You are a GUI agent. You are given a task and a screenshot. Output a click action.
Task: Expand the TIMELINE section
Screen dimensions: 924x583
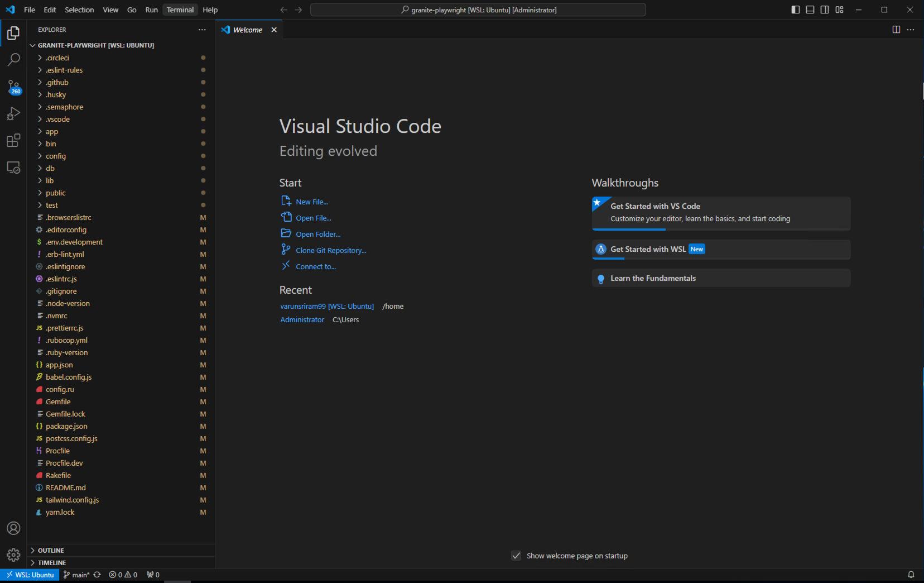(x=121, y=563)
